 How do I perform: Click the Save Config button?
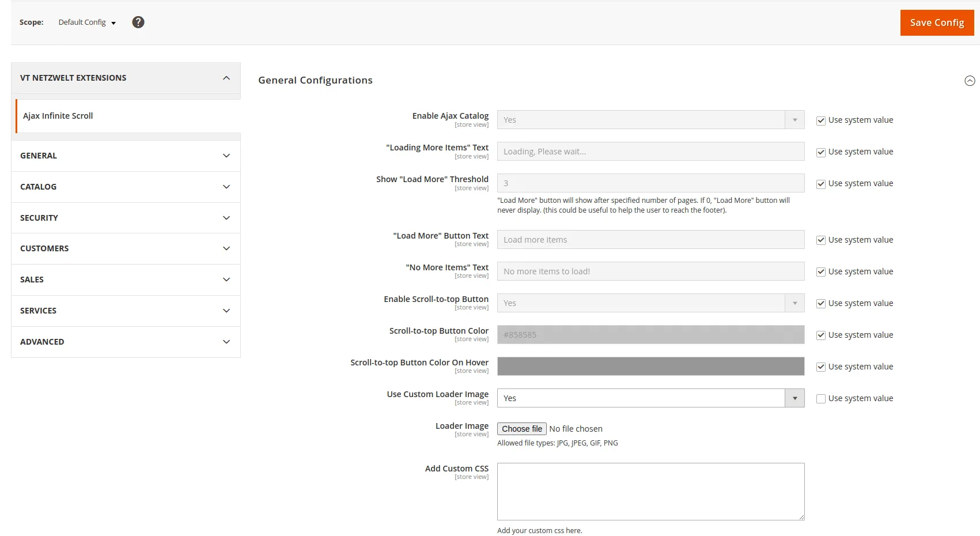tap(937, 22)
